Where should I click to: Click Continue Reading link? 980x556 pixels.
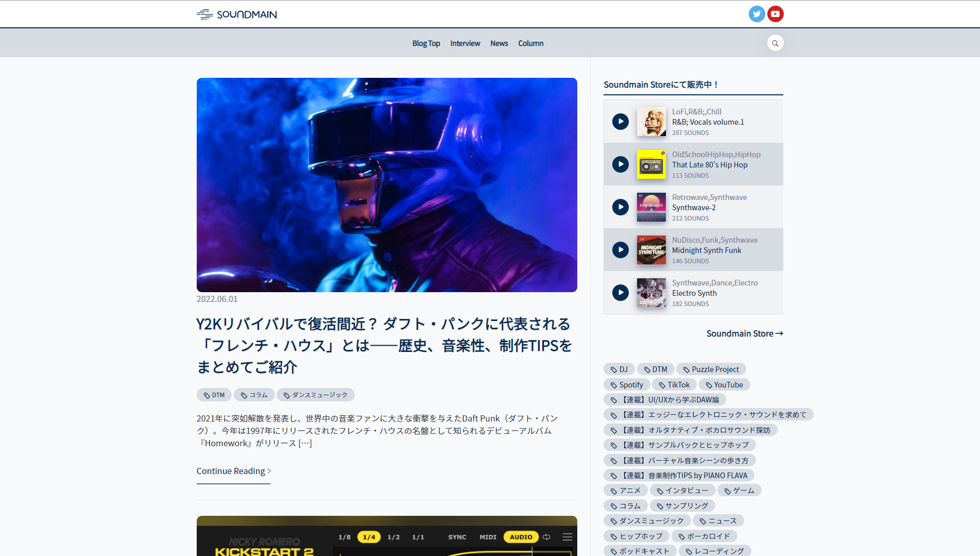[233, 471]
